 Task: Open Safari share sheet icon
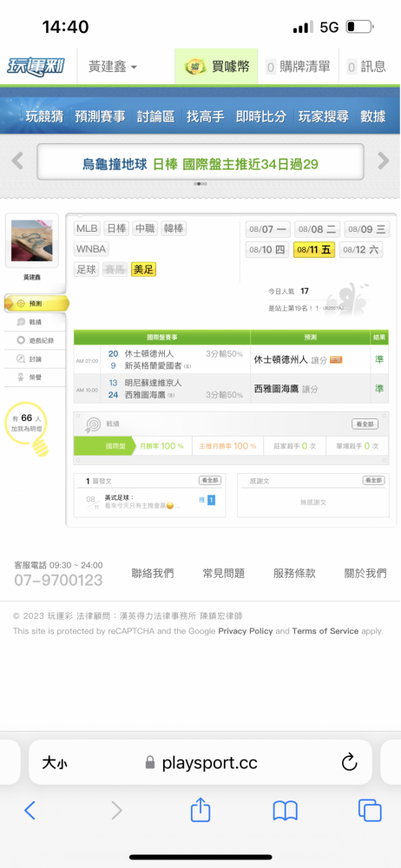click(x=200, y=811)
